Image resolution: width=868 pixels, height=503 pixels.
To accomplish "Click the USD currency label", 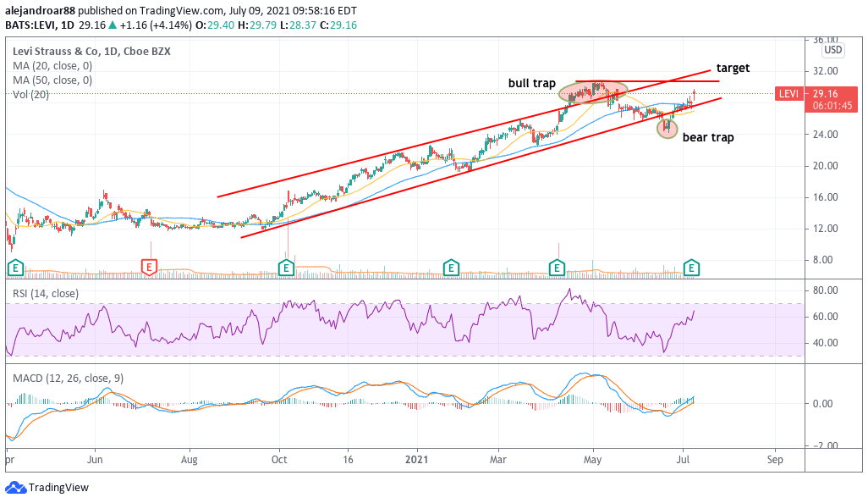I will pyautogui.click(x=832, y=50).
